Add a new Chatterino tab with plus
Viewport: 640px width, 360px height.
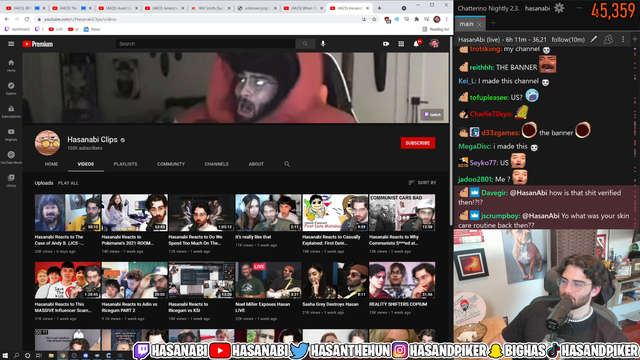coord(493,24)
